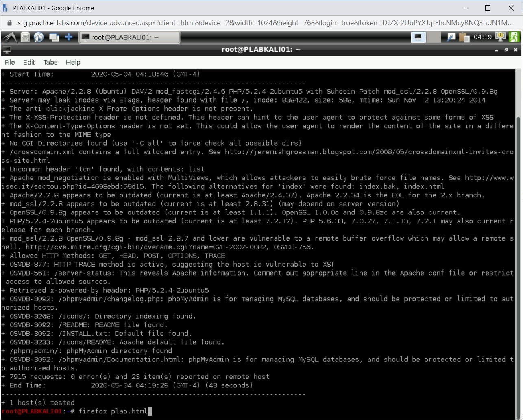Open the terminal window menu icon
The width and height of the screenshot is (523, 420).
(x=6, y=50)
